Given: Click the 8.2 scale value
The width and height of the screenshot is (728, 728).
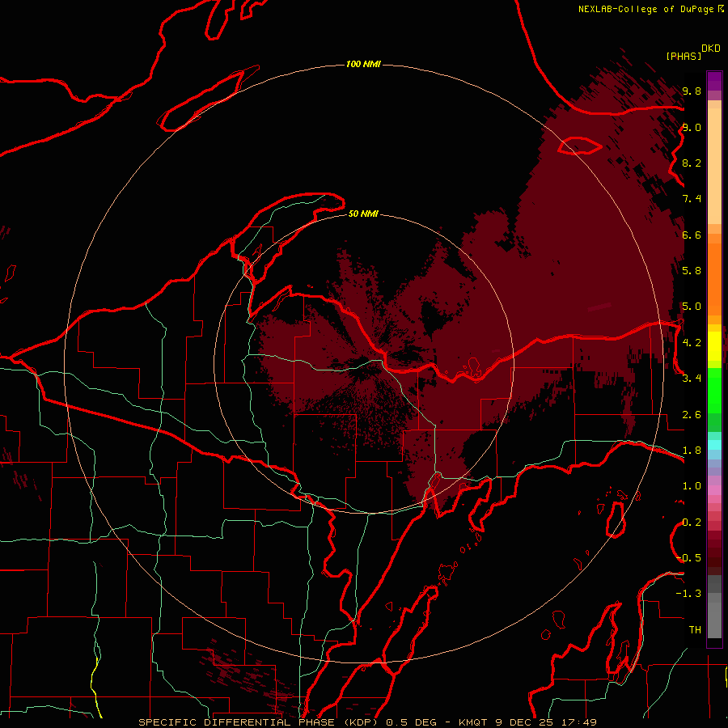Looking at the screenshot, I should pyautogui.click(x=692, y=163).
